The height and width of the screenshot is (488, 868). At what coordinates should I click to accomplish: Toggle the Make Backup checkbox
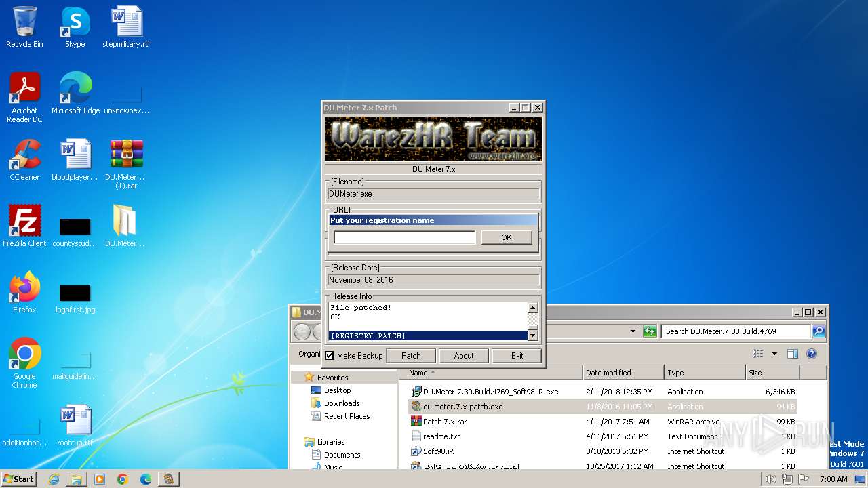[330, 356]
